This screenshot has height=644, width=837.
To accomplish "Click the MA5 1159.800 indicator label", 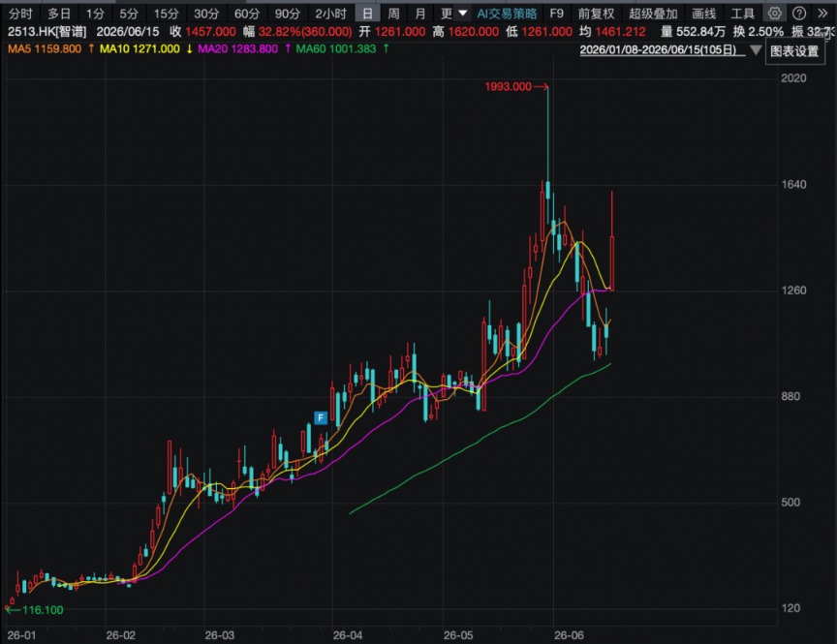I will point(45,49).
